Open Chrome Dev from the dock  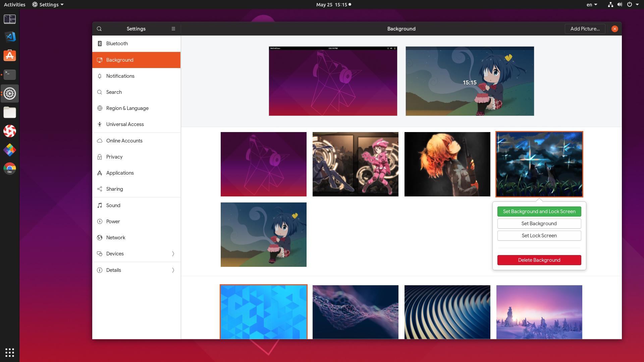pyautogui.click(x=9, y=169)
